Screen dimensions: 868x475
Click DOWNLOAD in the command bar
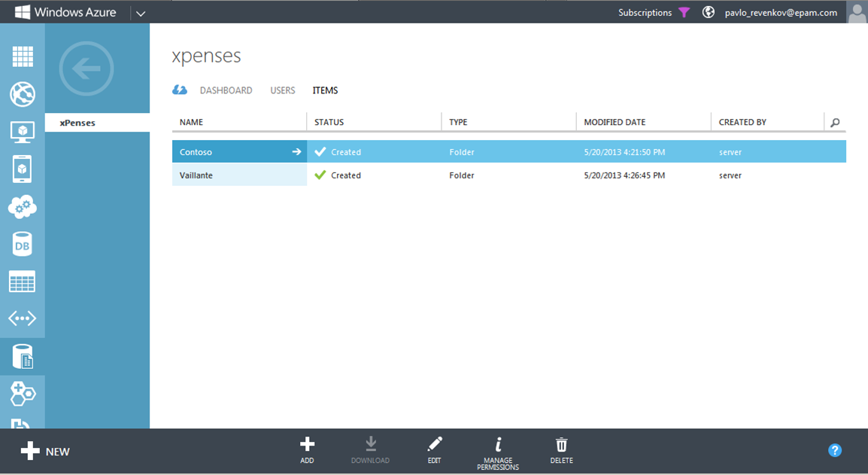pyautogui.click(x=370, y=450)
